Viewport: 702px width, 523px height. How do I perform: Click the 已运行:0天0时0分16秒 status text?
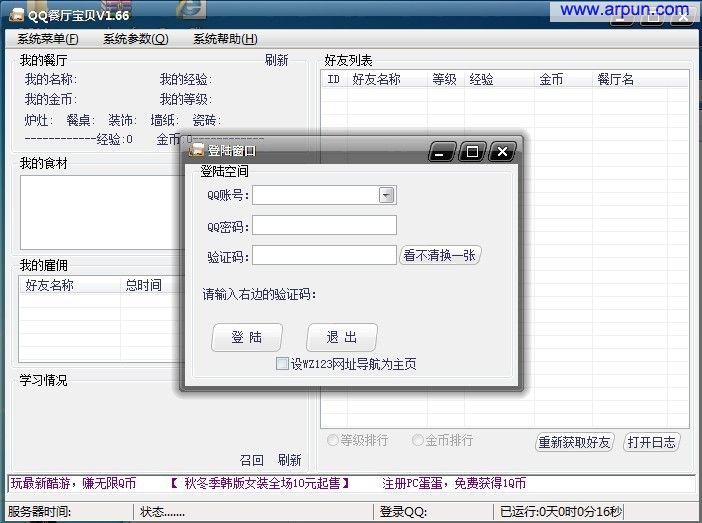pyautogui.click(x=561, y=511)
